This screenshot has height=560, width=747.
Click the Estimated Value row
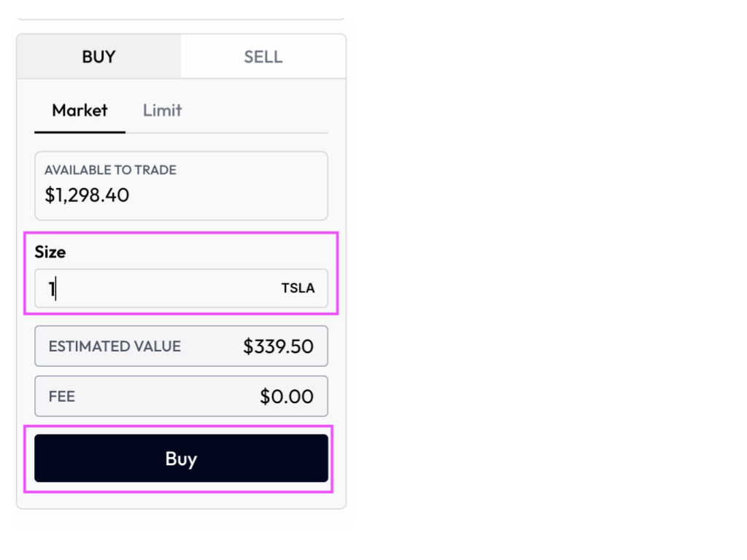pyautogui.click(x=181, y=346)
